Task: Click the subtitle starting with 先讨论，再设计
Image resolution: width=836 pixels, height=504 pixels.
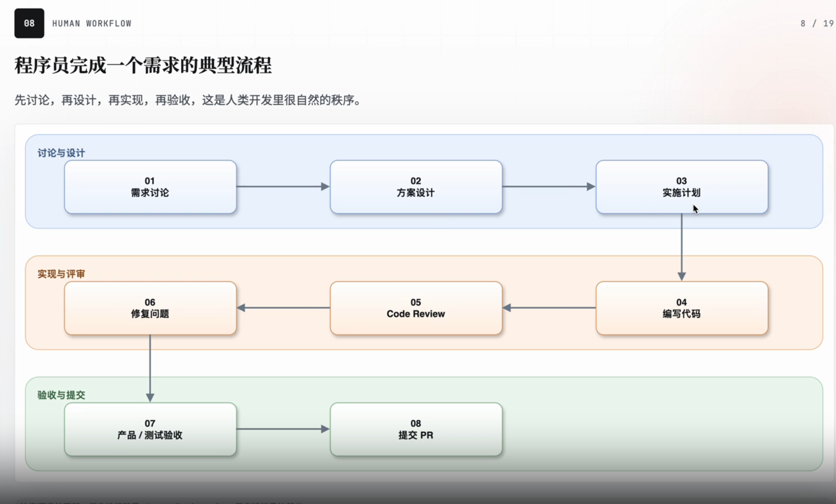Action: pos(189,100)
